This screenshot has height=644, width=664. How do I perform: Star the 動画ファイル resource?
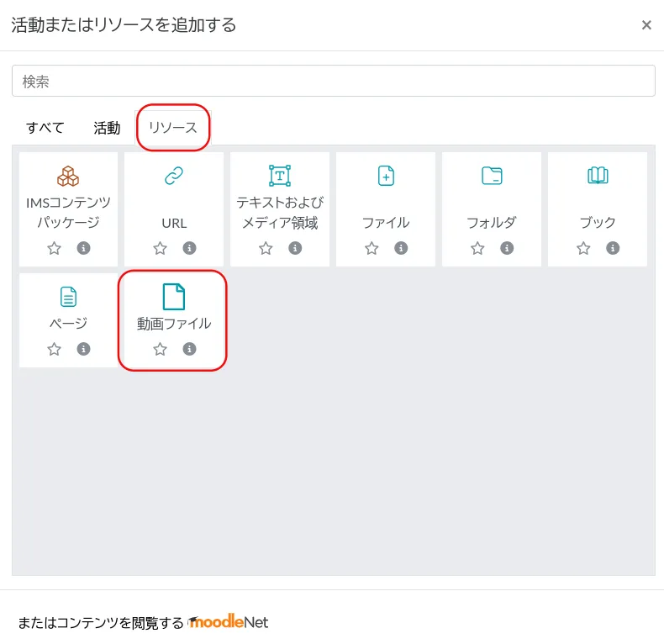[x=160, y=349]
